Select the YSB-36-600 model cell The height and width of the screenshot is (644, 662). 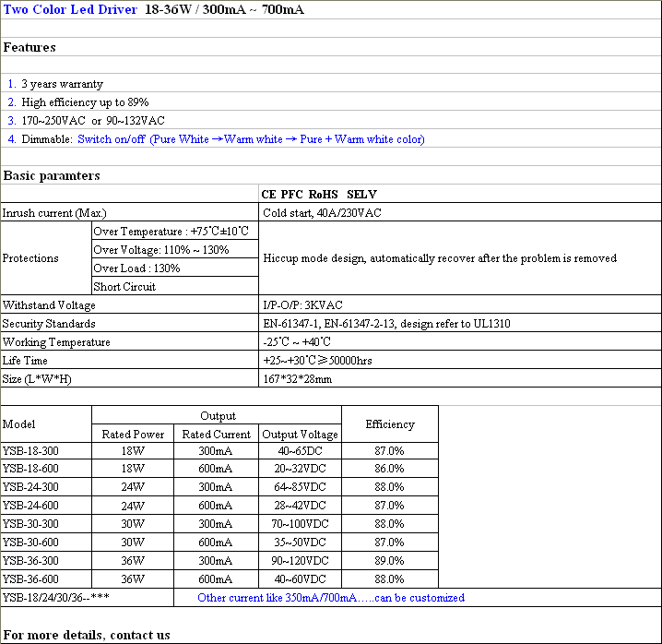pyautogui.click(x=32, y=579)
